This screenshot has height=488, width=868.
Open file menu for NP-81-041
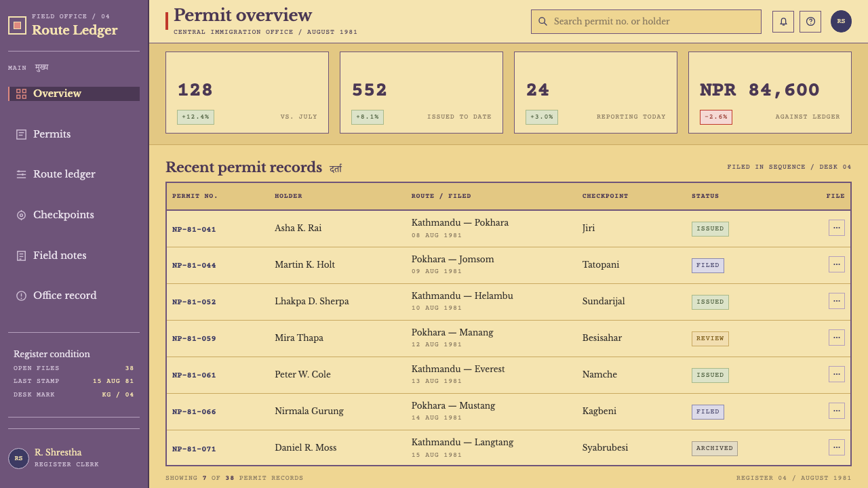pyautogui.click(x=837, y=228)
